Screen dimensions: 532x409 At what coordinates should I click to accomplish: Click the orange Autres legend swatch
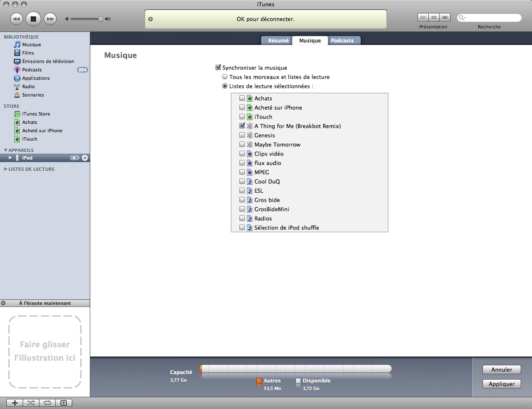(259, 381)
